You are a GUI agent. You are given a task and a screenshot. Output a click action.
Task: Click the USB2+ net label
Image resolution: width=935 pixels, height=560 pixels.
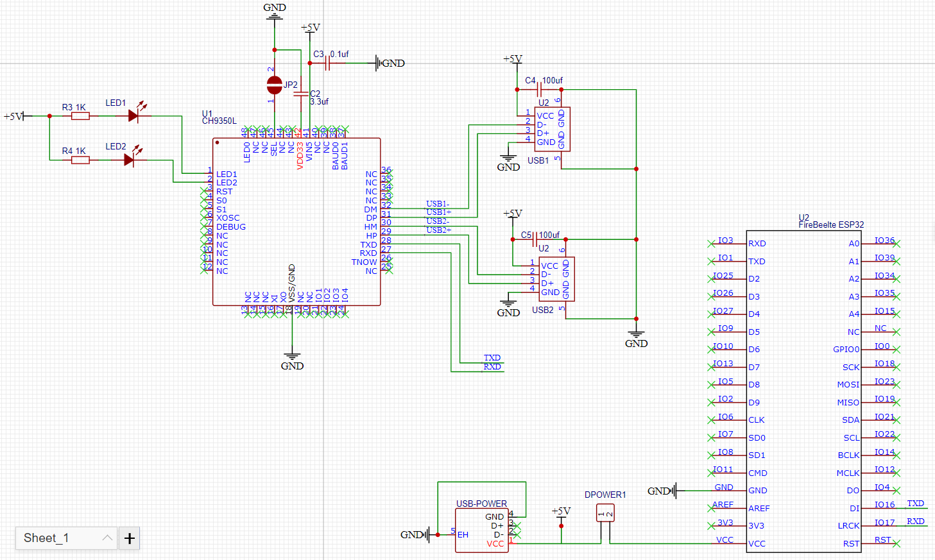click(x=438, y=230)
